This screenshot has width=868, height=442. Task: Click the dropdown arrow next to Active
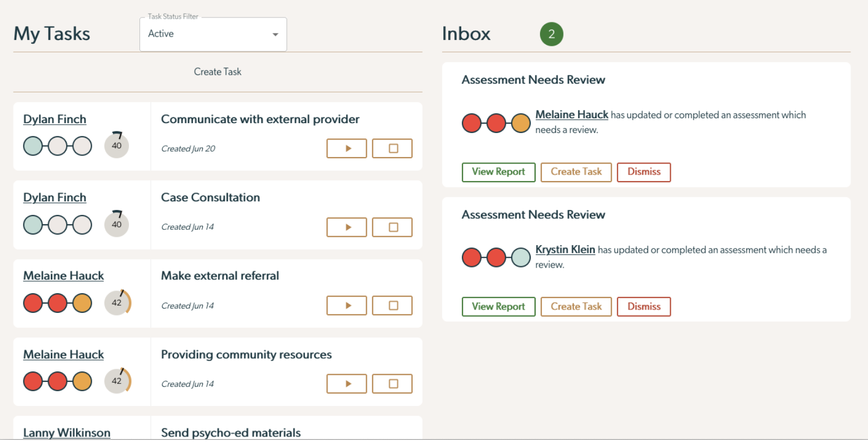click(x=275, y=34)
